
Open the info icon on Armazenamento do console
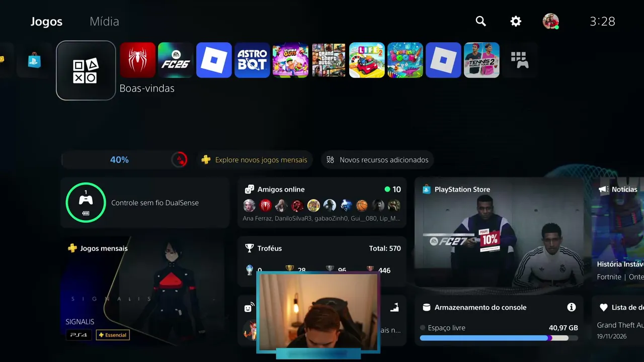pyautogui.click(x=571, y=307)
